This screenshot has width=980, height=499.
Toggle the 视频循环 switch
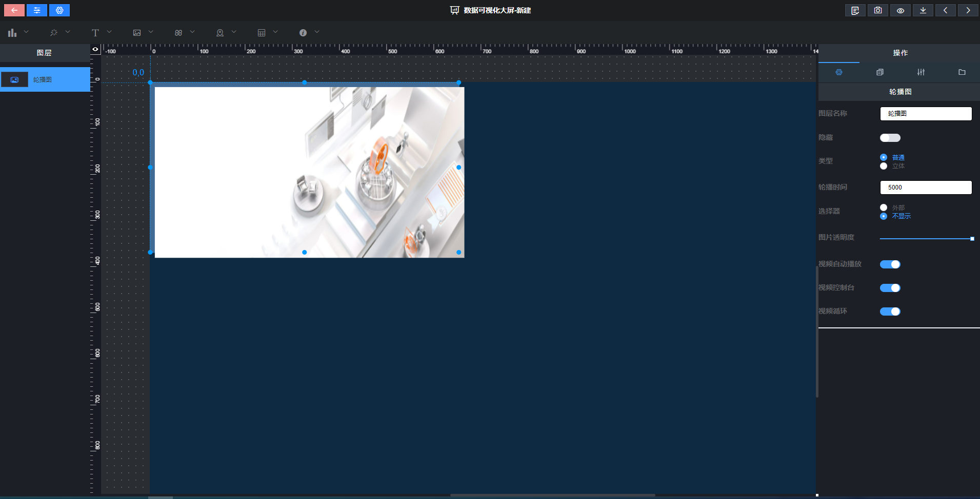(890, 311)
